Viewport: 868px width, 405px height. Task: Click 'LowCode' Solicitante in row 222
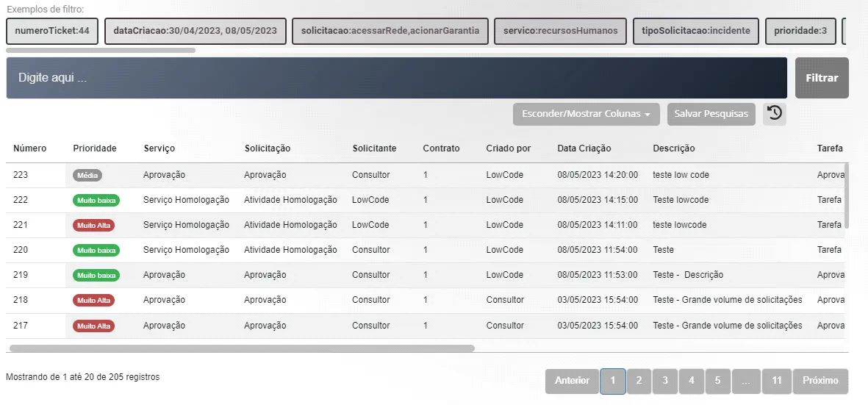pyautogui.click(x=370, y=200)
